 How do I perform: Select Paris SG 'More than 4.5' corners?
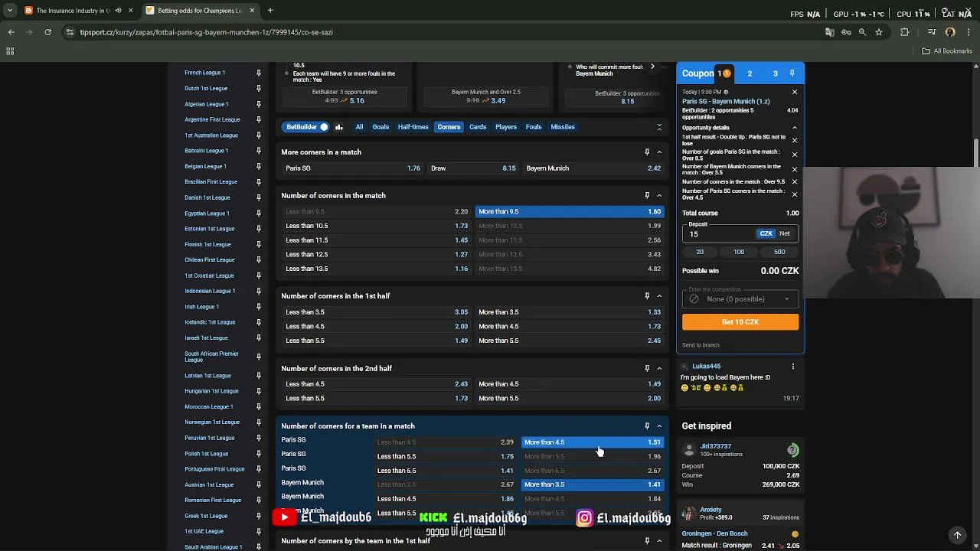(x=593, y=442)
